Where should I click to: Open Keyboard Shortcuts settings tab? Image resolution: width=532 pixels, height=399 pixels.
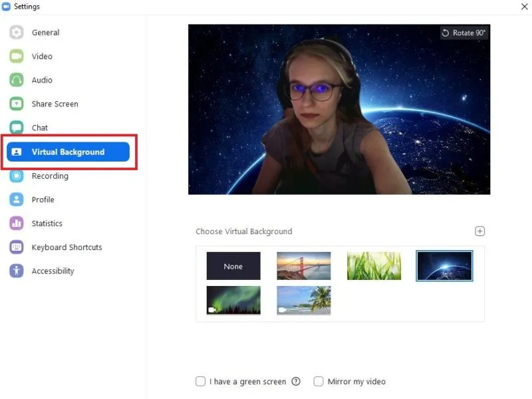[66, 247]
